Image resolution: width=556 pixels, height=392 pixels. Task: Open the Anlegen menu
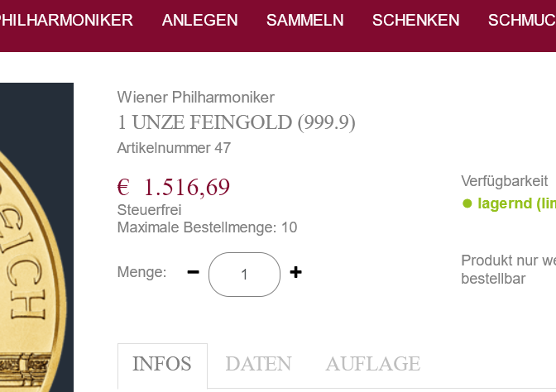pos(199,21)
